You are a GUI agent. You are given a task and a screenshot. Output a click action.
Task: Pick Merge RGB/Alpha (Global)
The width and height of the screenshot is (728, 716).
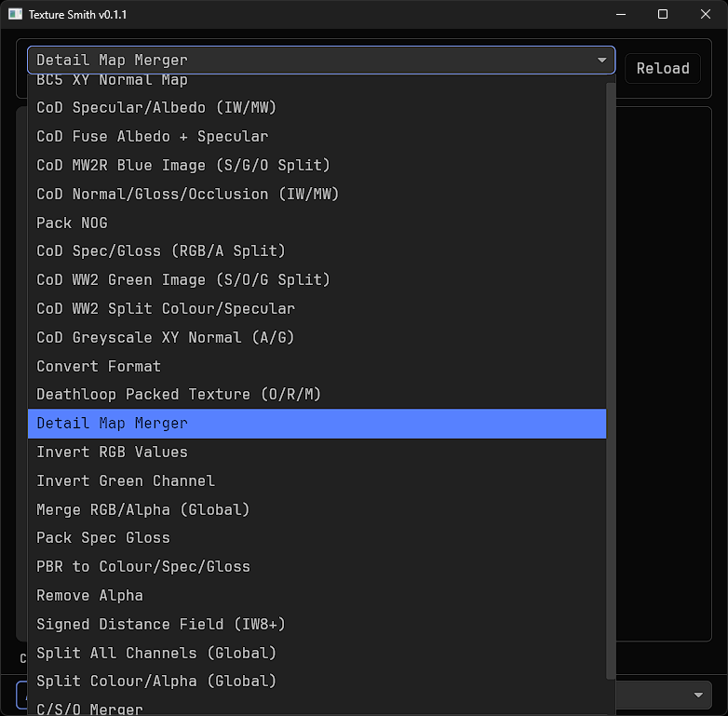click(x=317, y=509)
